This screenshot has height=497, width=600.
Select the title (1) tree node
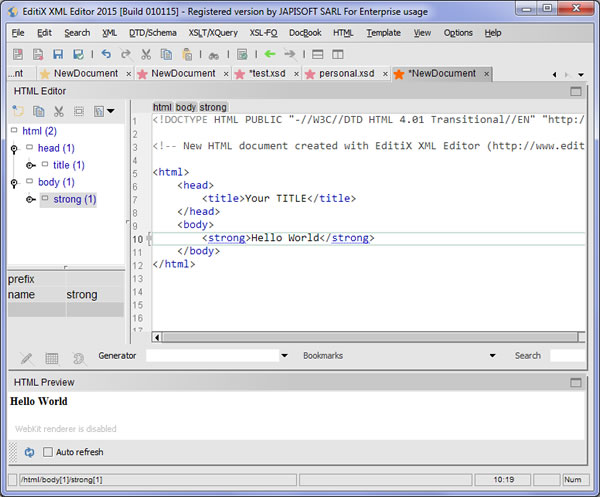68,165
